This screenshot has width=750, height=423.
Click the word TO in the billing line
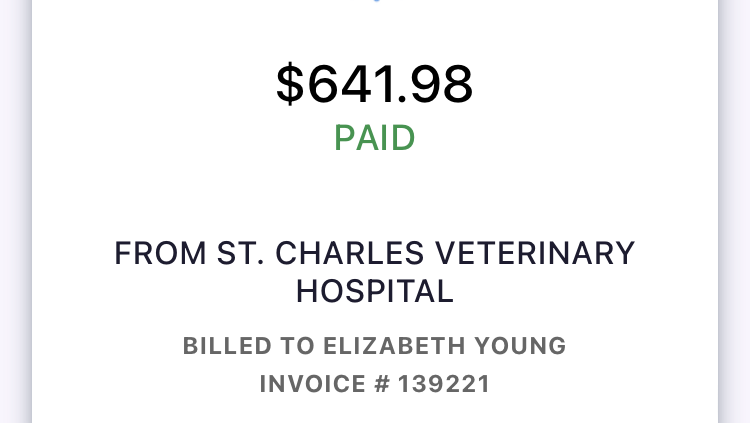point(295,346)
